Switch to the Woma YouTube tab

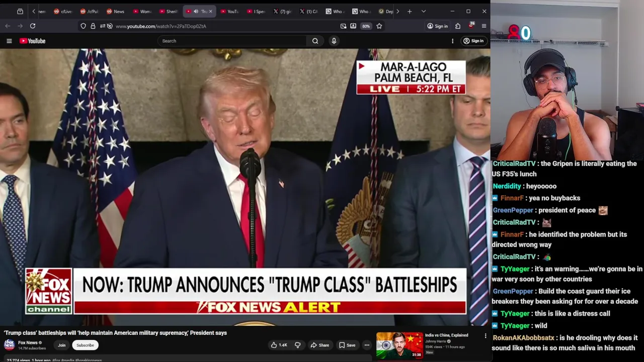click(142, 11)
